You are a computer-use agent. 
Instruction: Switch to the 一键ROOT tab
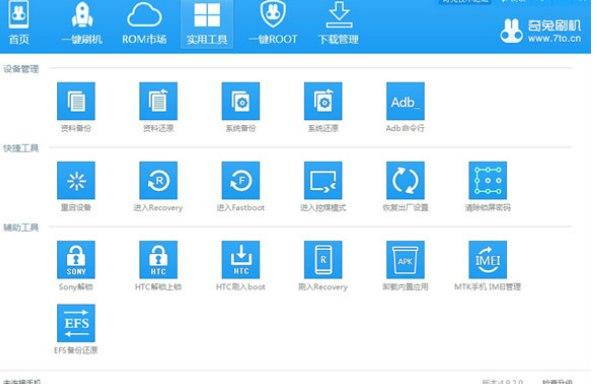click(273, 23)
